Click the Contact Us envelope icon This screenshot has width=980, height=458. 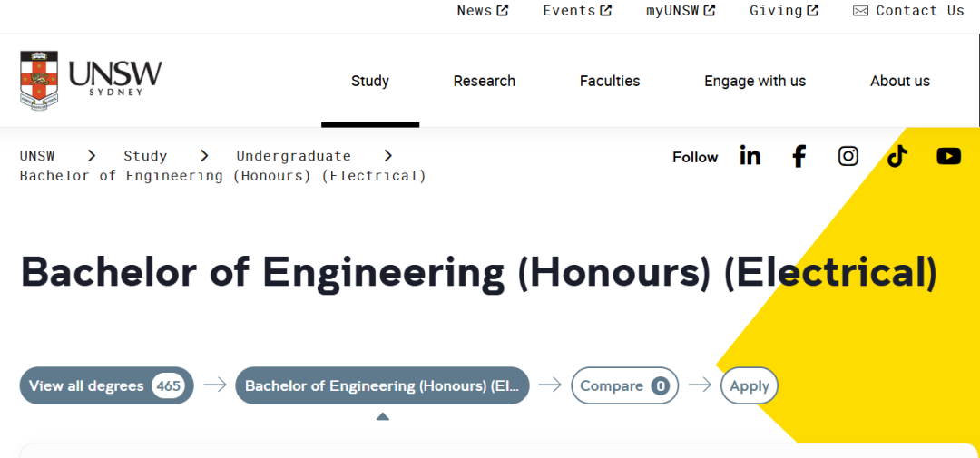pyautogui.click(x=860, y=11)
